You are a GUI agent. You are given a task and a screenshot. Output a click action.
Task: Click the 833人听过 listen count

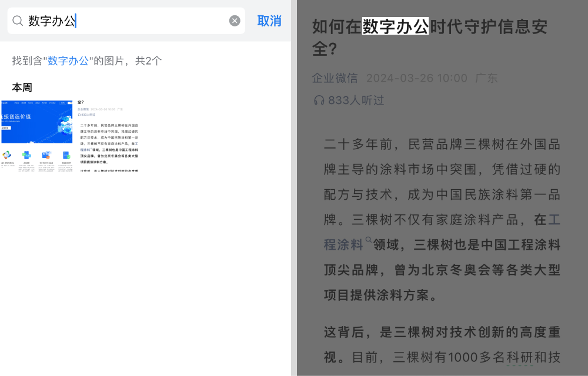click(356, 100)
